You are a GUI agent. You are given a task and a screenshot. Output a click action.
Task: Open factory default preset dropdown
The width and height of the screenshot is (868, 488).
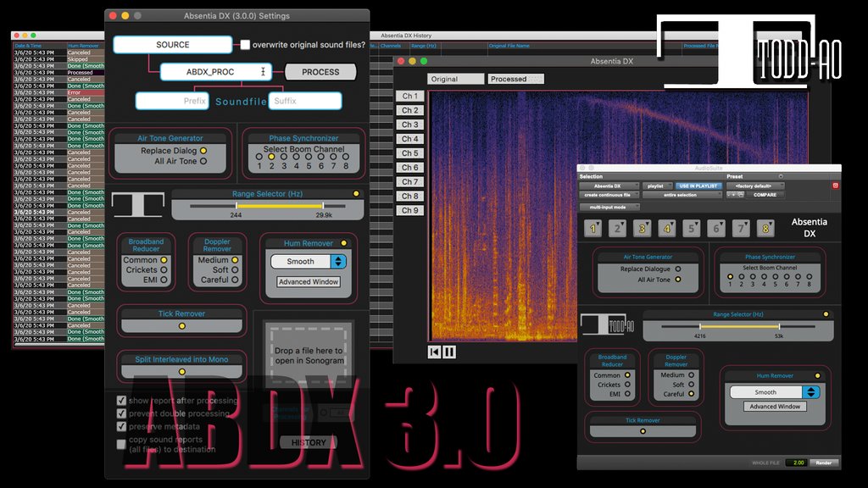click(755, 186)
